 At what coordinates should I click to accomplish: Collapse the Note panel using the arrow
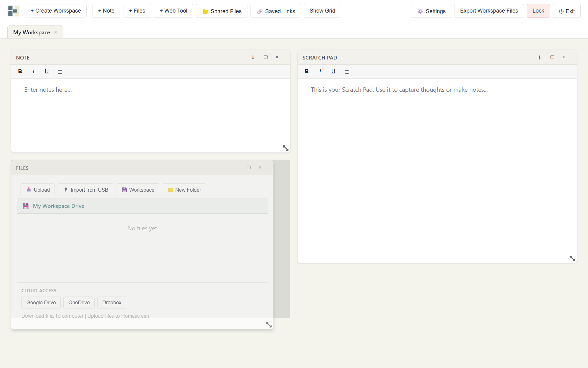tap(253, 57)
